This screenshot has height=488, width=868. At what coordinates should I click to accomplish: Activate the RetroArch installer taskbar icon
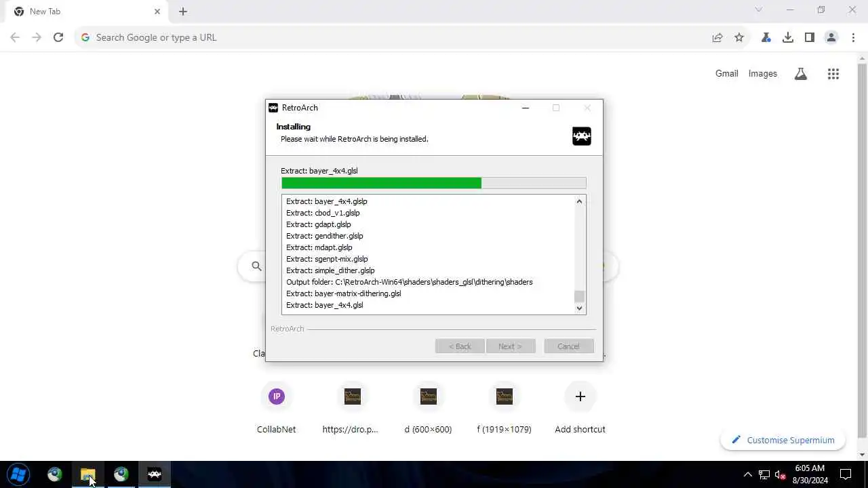(x=155, y=474)
